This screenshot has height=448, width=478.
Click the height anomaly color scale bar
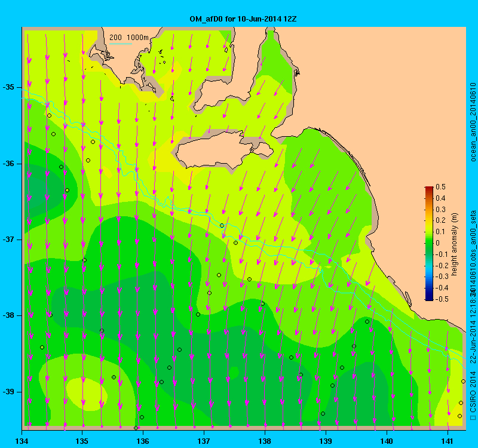(429, 244)
